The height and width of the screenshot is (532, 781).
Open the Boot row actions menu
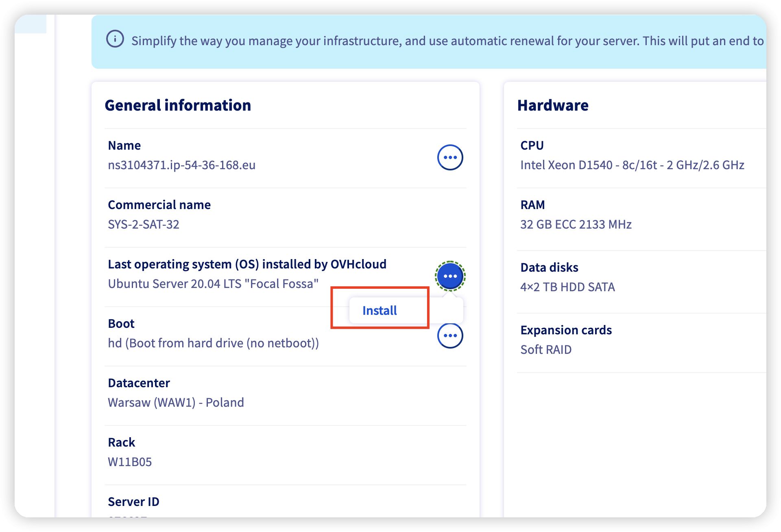pyautogui.click(x=450, y=336)
